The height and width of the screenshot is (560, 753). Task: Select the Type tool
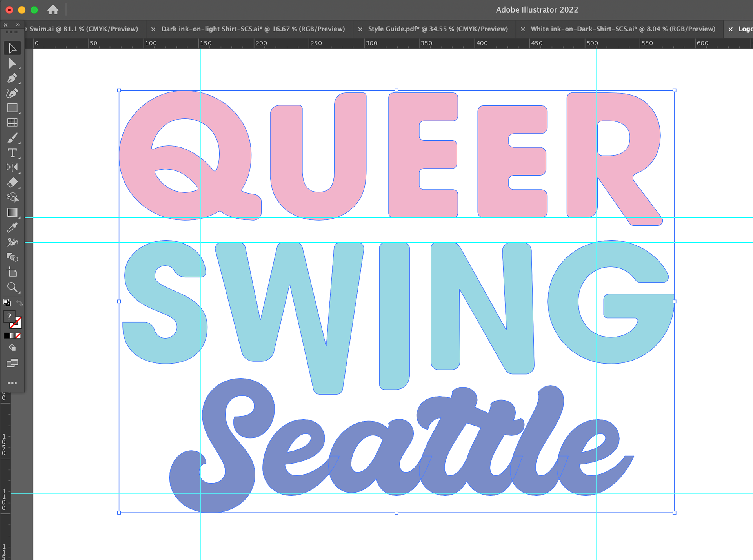(12, 153)
